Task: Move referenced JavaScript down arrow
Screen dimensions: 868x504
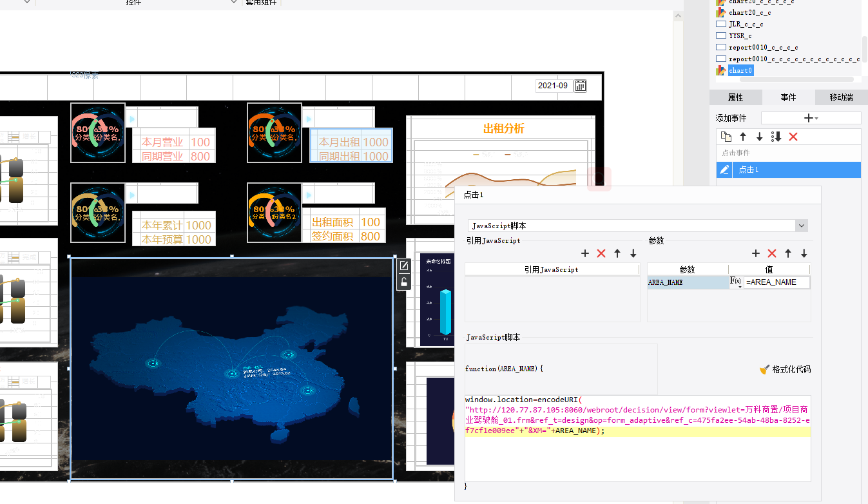Action: click(633, 254)
